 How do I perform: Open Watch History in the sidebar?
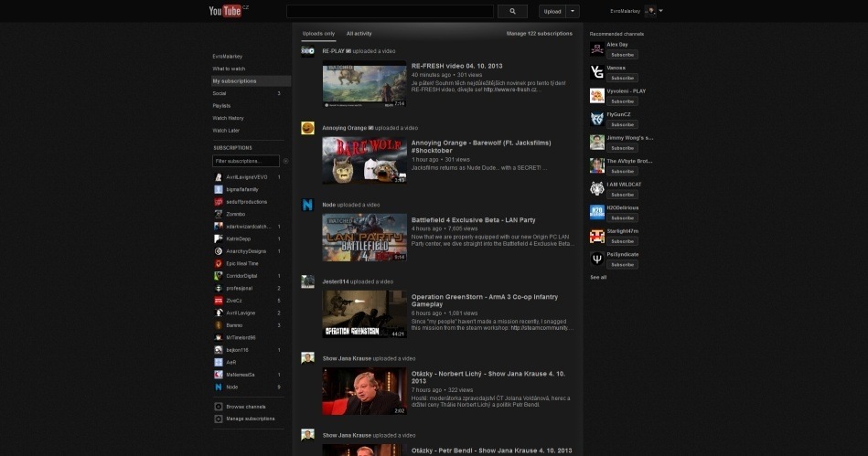tap(228, 118)
